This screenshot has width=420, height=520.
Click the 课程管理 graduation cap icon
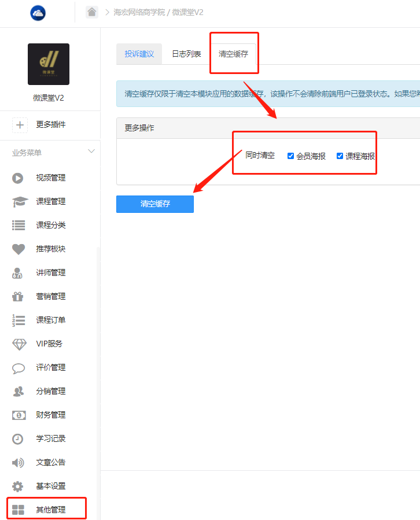point(20,202)
